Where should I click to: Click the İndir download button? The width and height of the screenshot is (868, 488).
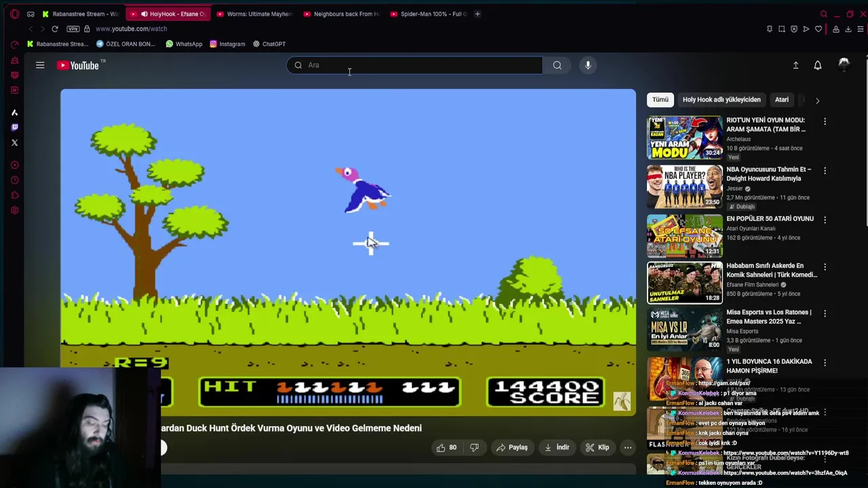557,447
